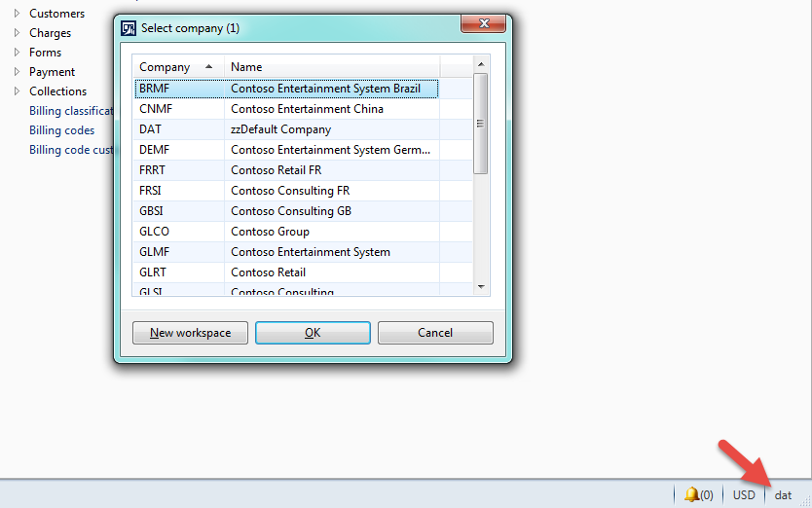Viewport: 812px width, 508px height.
Task: Open the Billing classification link
Action: point(71,111)
